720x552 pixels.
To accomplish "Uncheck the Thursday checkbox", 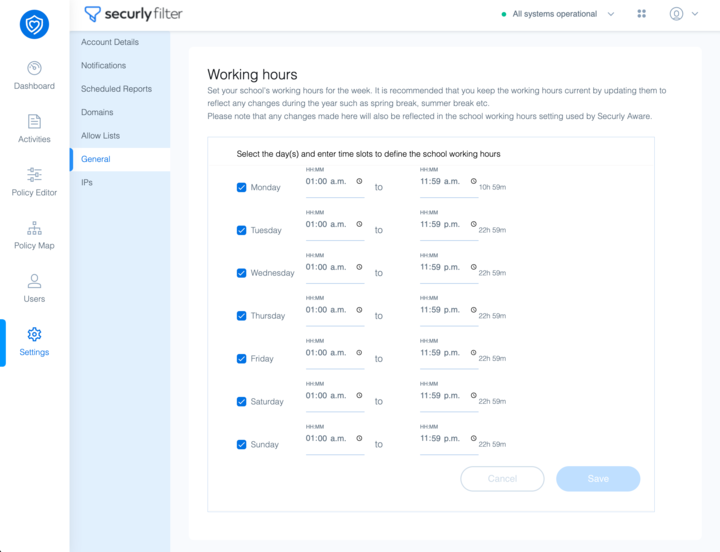I will point(242,316).
